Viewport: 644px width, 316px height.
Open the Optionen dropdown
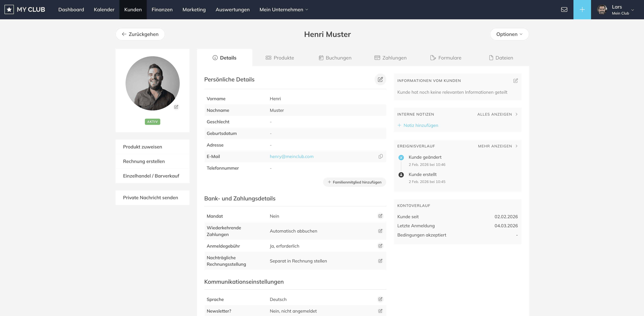point(509,34)
